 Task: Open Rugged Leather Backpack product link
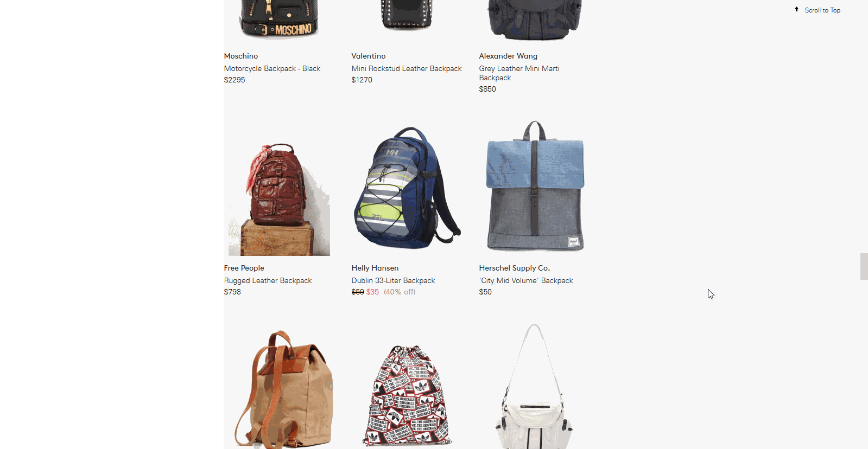268,280
